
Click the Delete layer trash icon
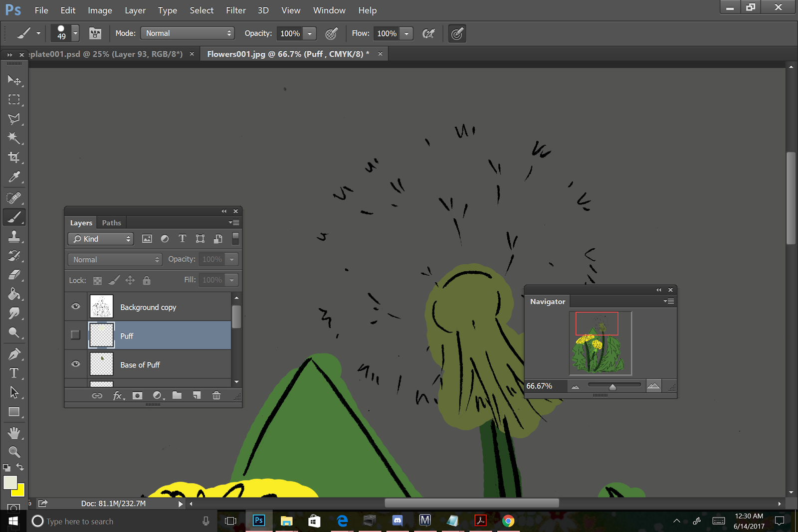[216, 395]
